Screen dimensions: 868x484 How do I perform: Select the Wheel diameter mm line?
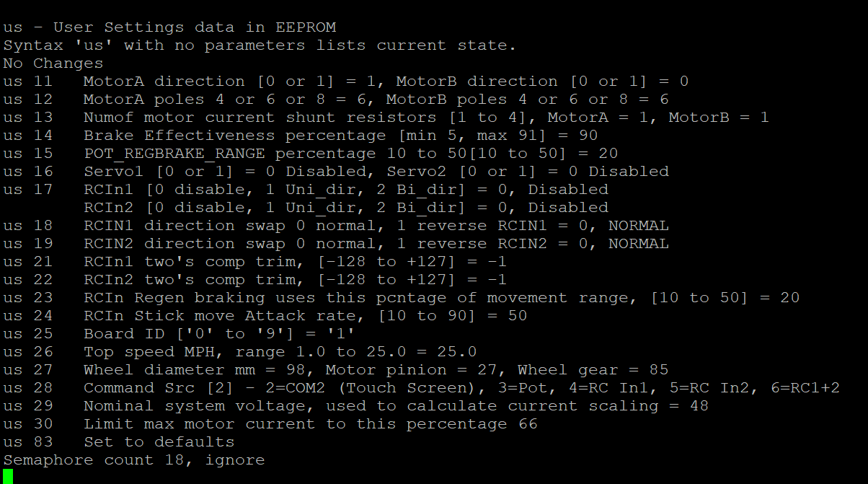pyautogui.click(x=336, y=370)
